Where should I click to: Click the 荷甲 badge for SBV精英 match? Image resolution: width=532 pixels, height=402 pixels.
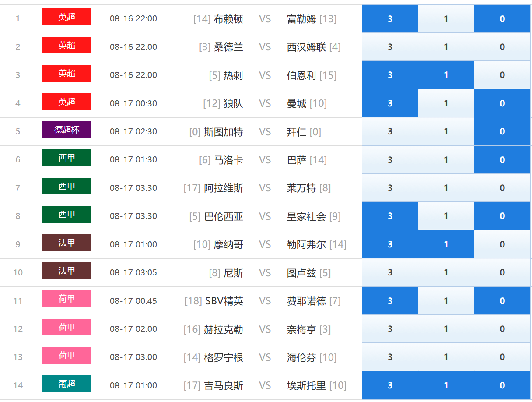click(x=67, y=299)
